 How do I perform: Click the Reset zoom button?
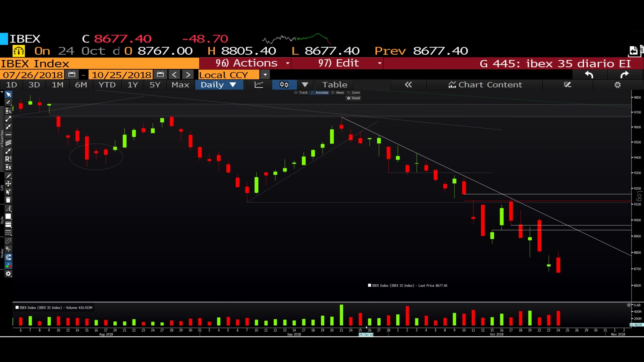354,98
